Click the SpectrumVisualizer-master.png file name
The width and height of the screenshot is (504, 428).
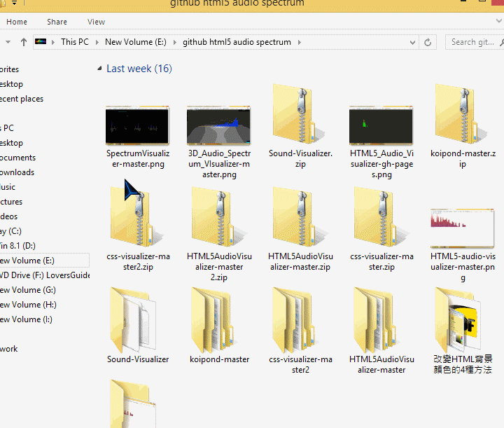[138, 158]
